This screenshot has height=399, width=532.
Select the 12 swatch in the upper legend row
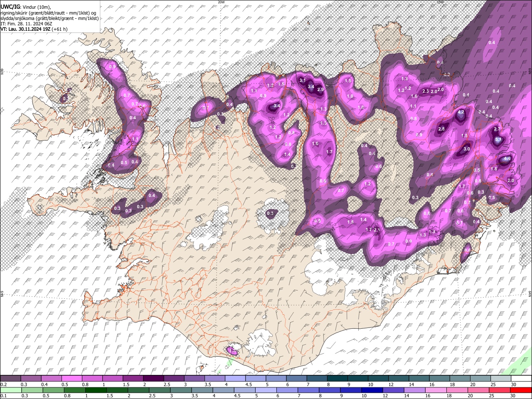[x=399, y=379]
